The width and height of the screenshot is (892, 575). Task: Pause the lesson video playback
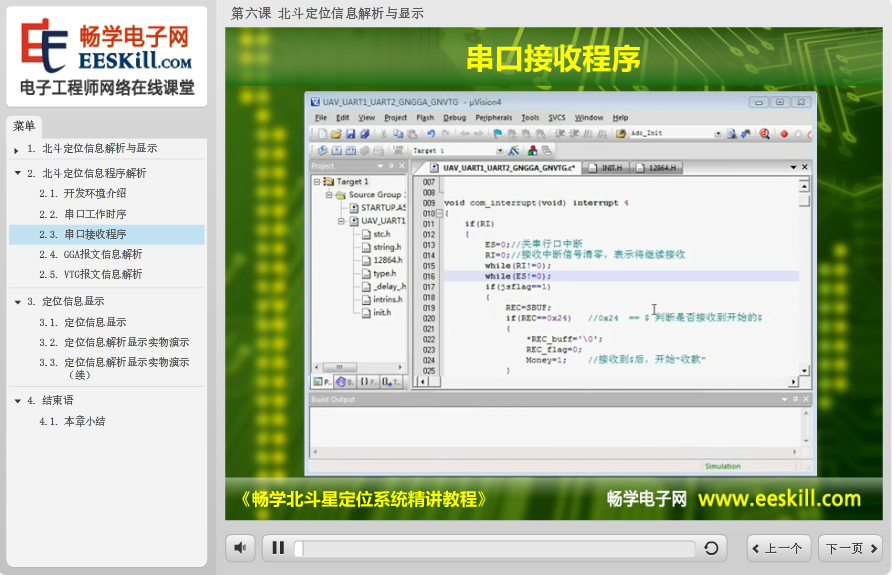click(x=278, y=548)
